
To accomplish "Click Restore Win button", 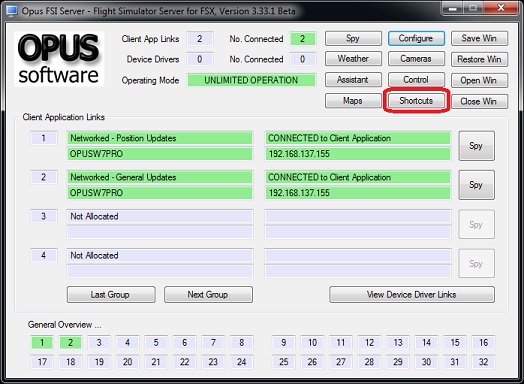I will pyautogui.click(x=479, y=59).
